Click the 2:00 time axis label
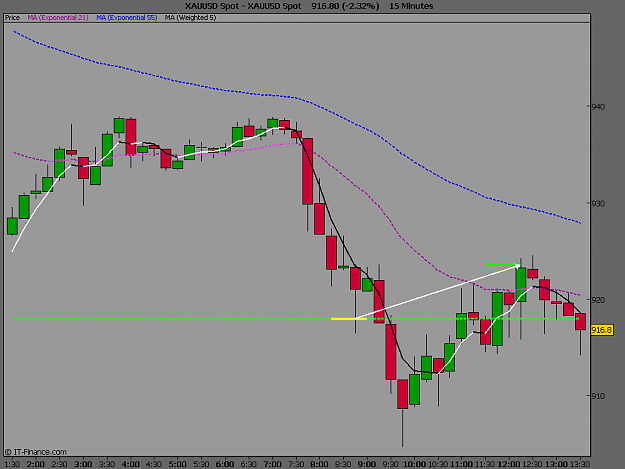 pos(36,464)
